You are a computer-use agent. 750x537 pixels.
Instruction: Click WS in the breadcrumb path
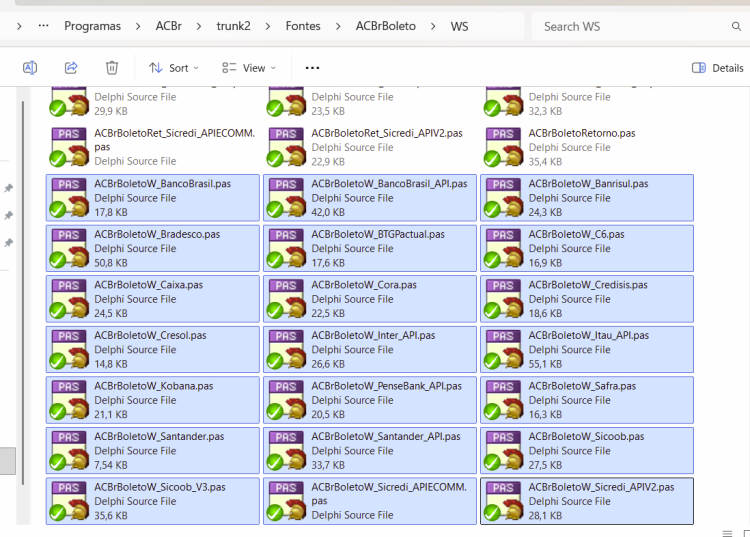(459, 26)
